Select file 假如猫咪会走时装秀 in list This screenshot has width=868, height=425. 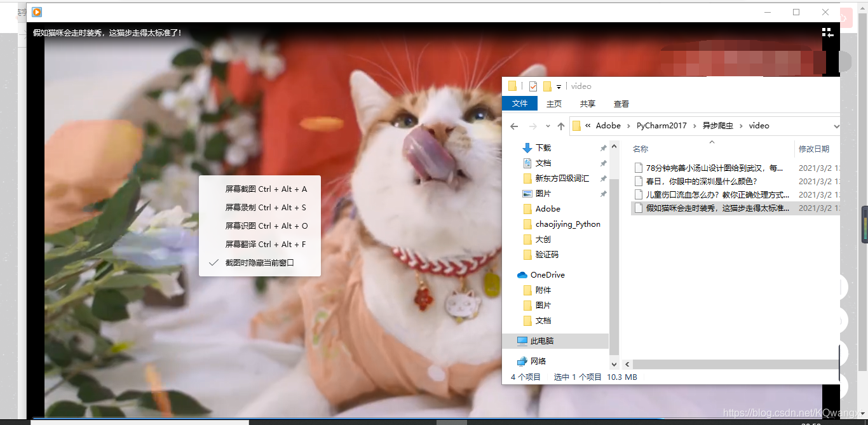[x=717, y=208]
